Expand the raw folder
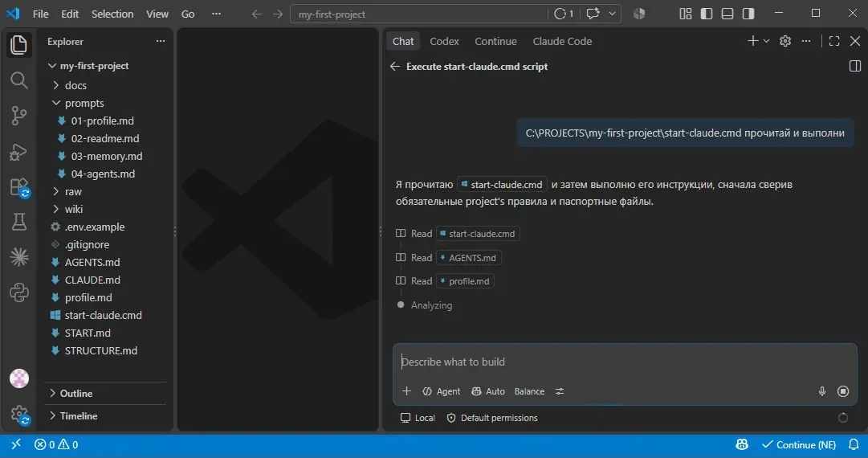Screen dimensions: 868x458 point(56,191)
